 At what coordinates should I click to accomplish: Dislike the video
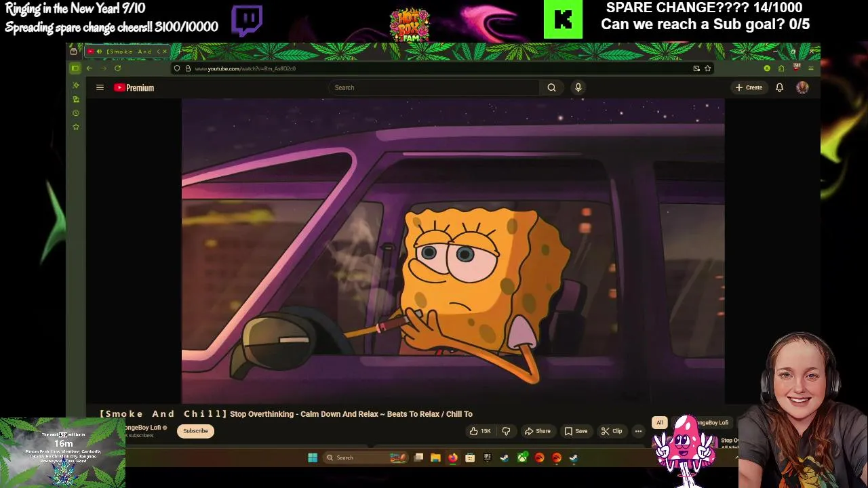pyautogui.click(x=506, y=431)
